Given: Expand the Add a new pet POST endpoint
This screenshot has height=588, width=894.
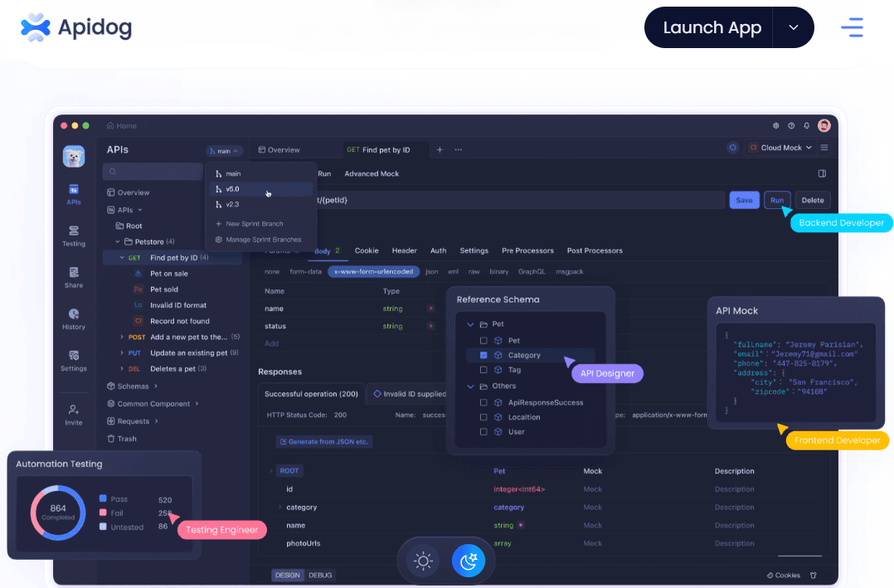Looking at the screenshot, I should (x=122, y=337).
